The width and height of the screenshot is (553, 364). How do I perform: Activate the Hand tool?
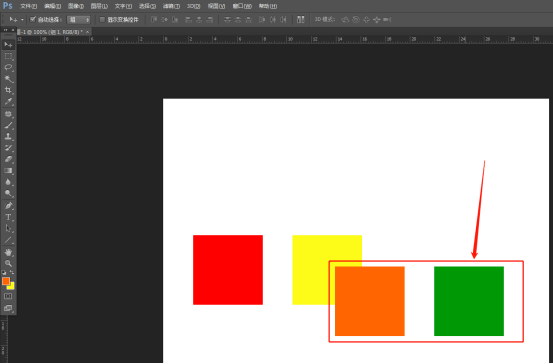click(8, 252)
